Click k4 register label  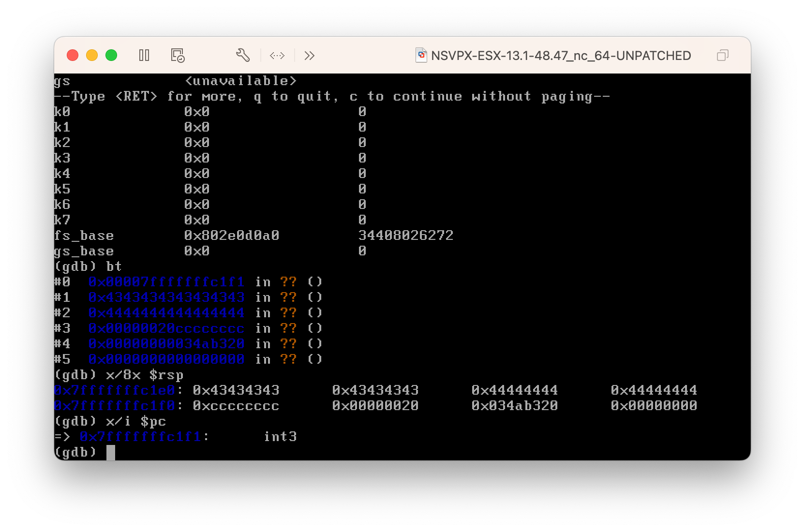point(62,174)
